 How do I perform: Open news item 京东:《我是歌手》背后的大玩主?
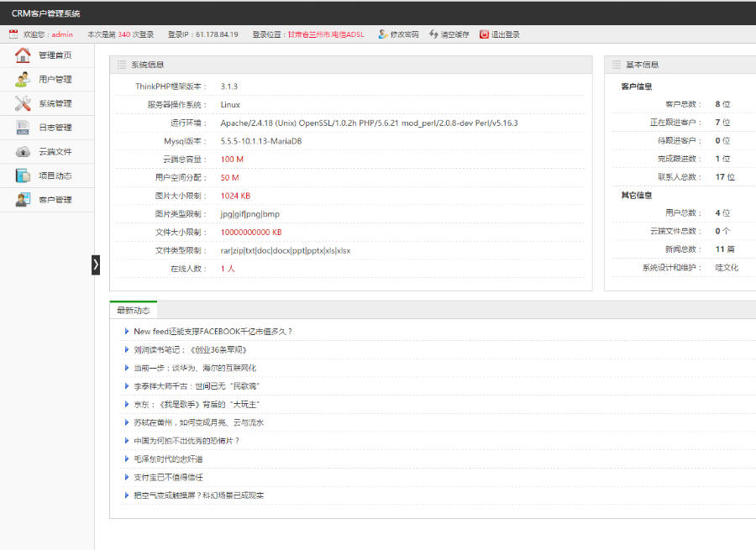coord(197,405)
